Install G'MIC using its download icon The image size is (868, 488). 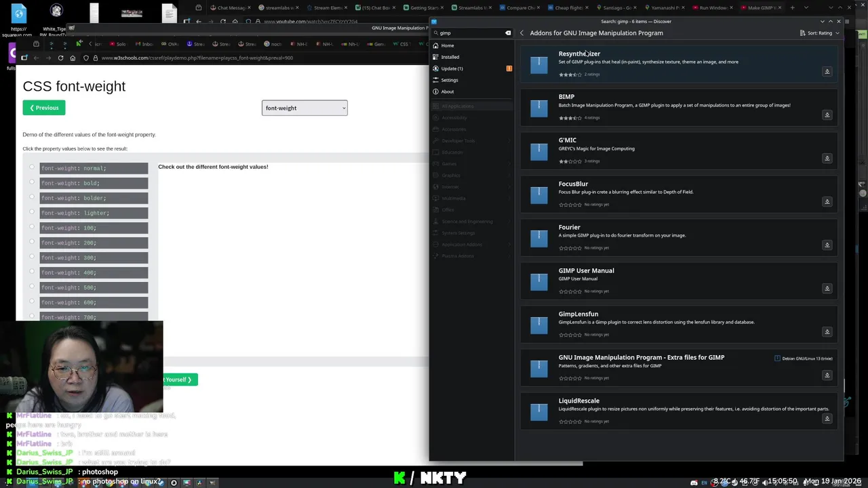click(827, 158)
